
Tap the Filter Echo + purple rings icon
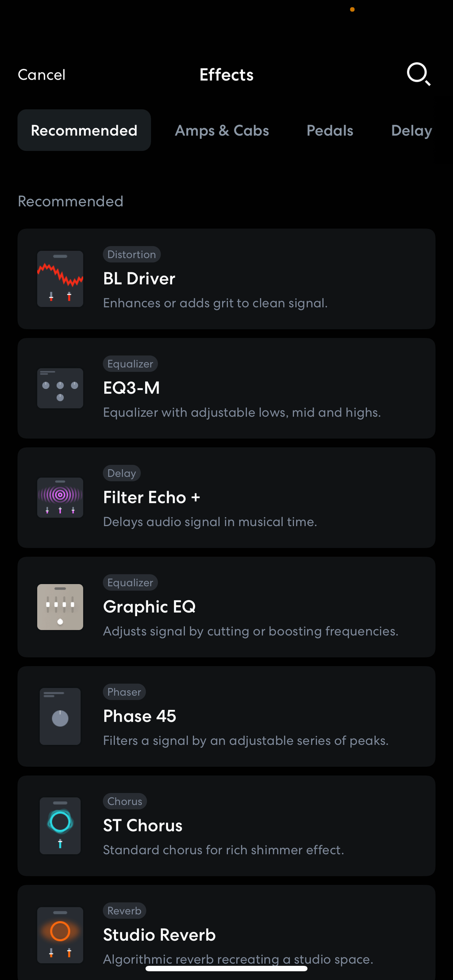pos(60,498)
